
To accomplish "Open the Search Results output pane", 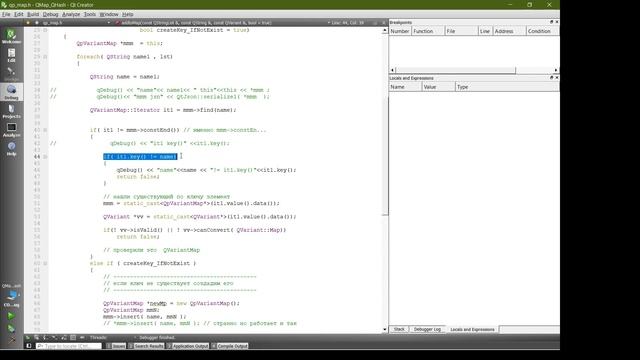I will [x=146, y=346].
